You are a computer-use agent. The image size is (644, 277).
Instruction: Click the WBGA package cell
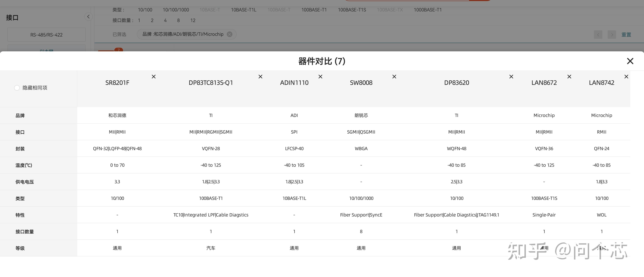click(361, 149)
